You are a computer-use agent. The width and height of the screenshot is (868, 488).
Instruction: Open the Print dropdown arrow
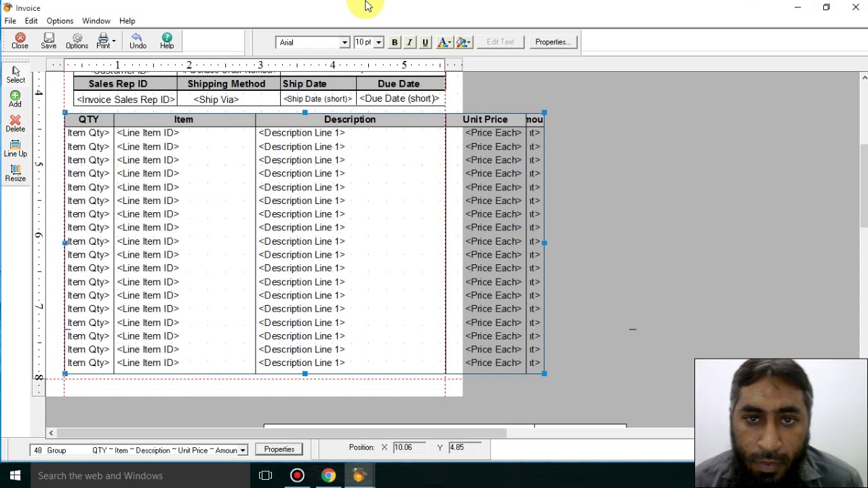114,41
